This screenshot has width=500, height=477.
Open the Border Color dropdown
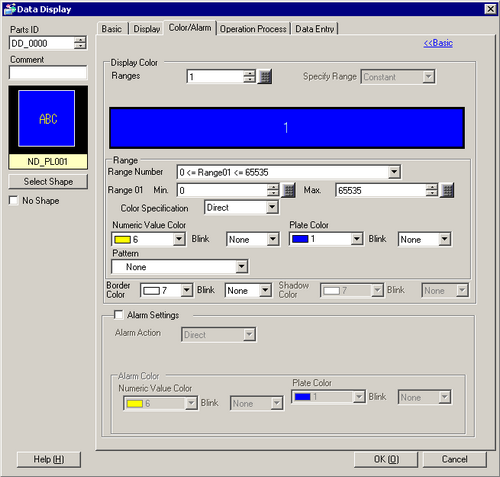187,290
